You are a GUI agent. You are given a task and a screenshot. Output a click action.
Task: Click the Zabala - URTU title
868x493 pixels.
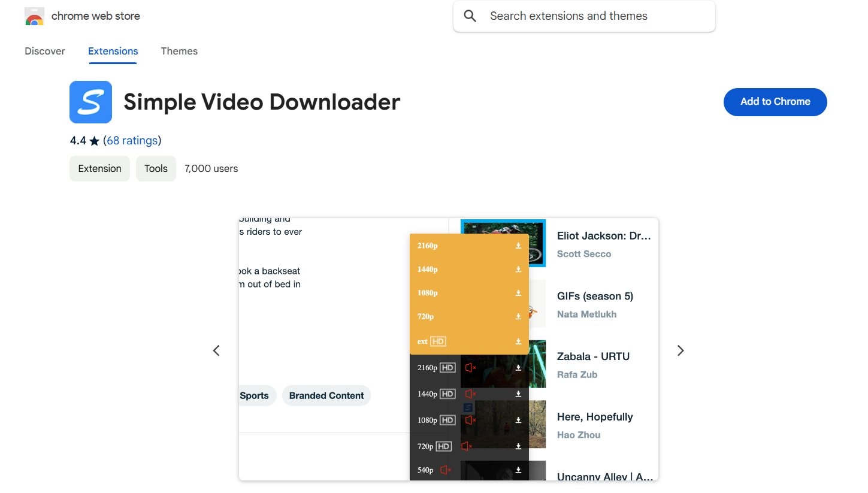593,356
